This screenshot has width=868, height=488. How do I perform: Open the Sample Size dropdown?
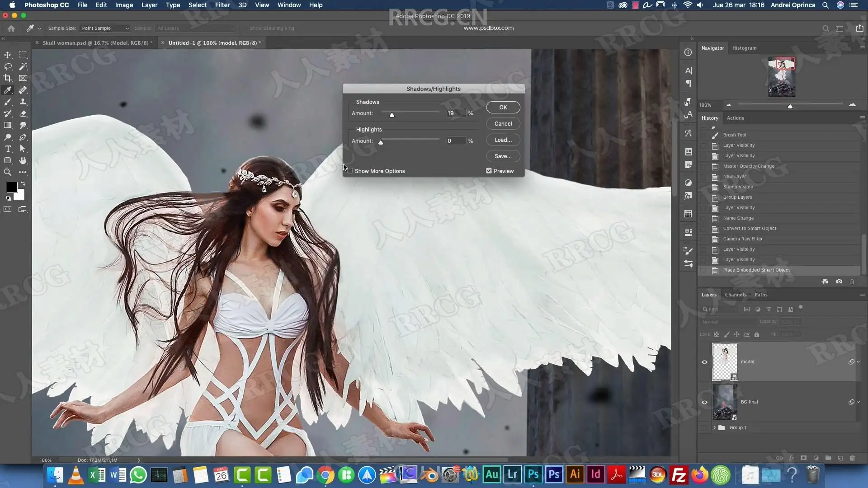click(x=105, y=28)
